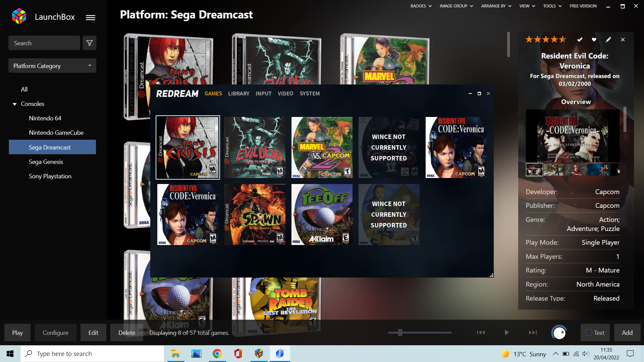This screenshot has width=644, height=362.
Task: Select Tee Off in Redream
Action: coord(322,215)
